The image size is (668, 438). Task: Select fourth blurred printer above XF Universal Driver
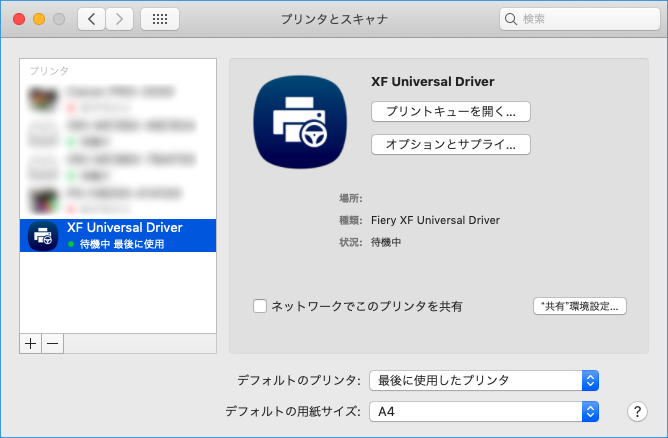118,201
